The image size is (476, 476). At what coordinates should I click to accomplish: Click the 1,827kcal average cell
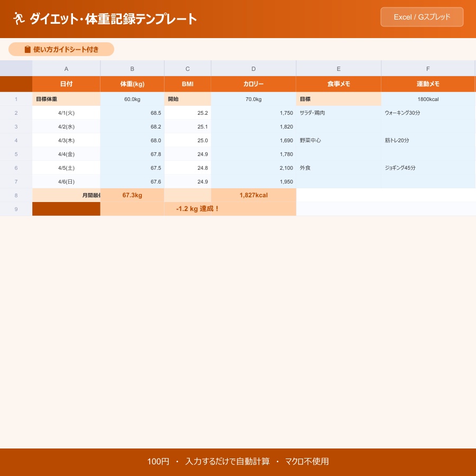click(x=253, y=195)
